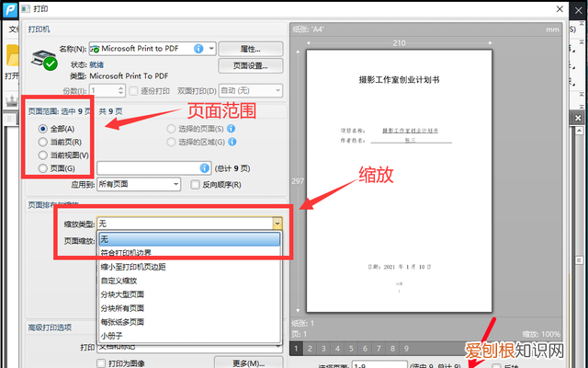Open the printer name dropdown
Screen dimensions: 588x368
point(211,49)
